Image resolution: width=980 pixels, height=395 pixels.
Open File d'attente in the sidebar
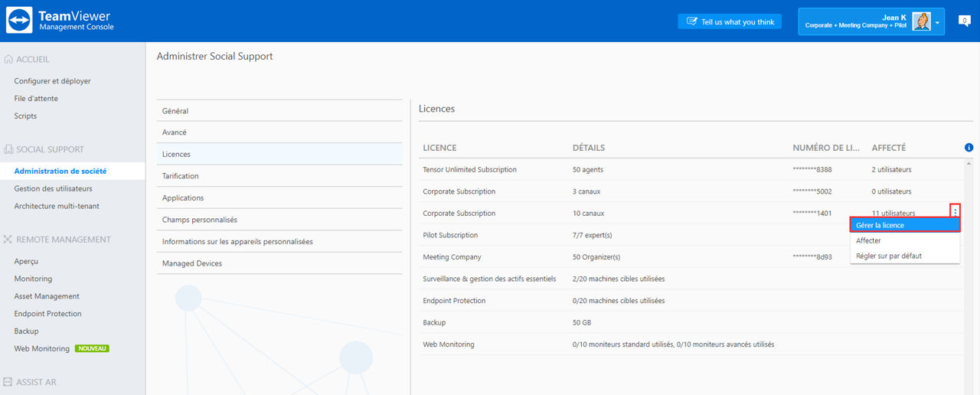point(36,99)
